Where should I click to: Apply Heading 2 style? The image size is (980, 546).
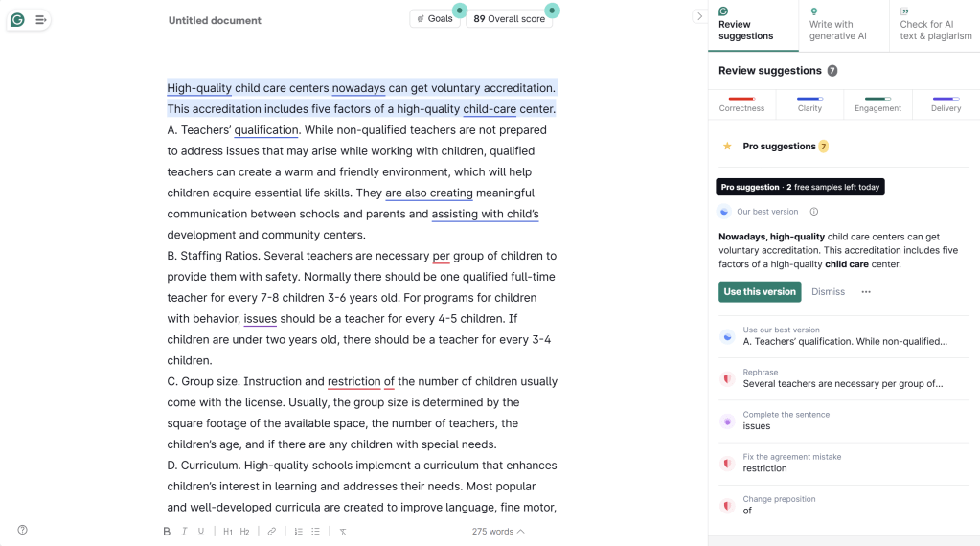244,532
